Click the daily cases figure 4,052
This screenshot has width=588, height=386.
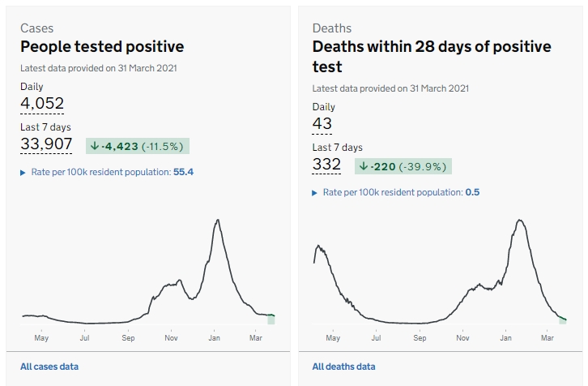point(42,103)
